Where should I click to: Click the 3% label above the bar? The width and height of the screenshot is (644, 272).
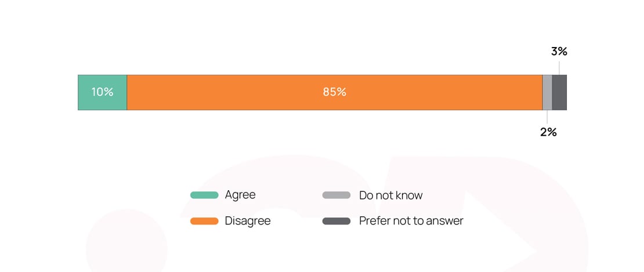point(559,52)
